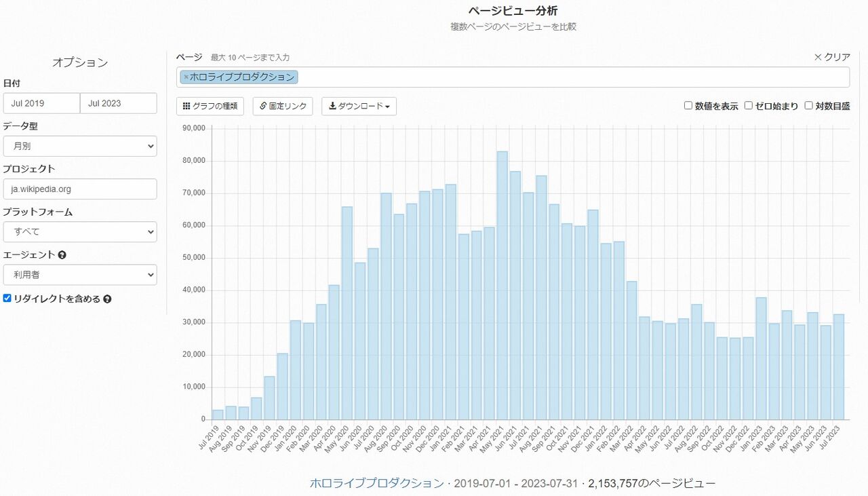Click the Jan 2023 bar
The width and height of the screenshot is (868, 496).
point(762,358)
